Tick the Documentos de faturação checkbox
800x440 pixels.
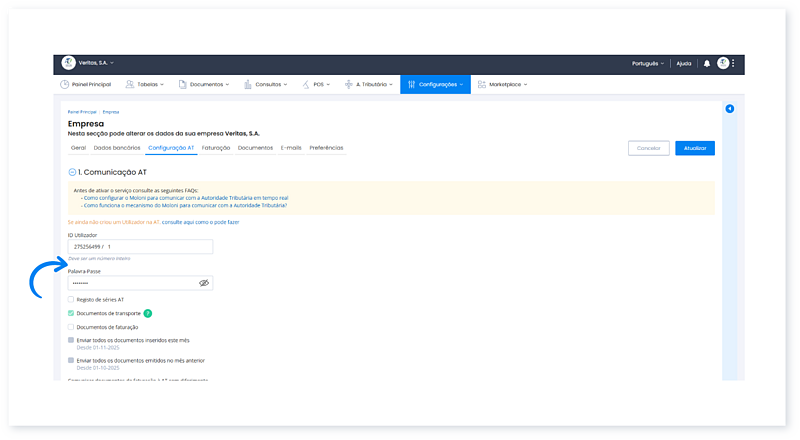point(71,327)
